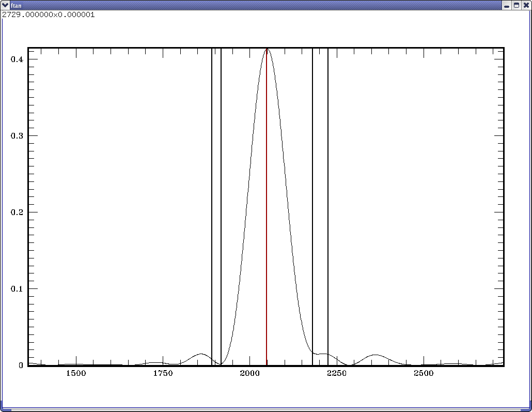Click the x-axis label 2250

tap(337, 373)
